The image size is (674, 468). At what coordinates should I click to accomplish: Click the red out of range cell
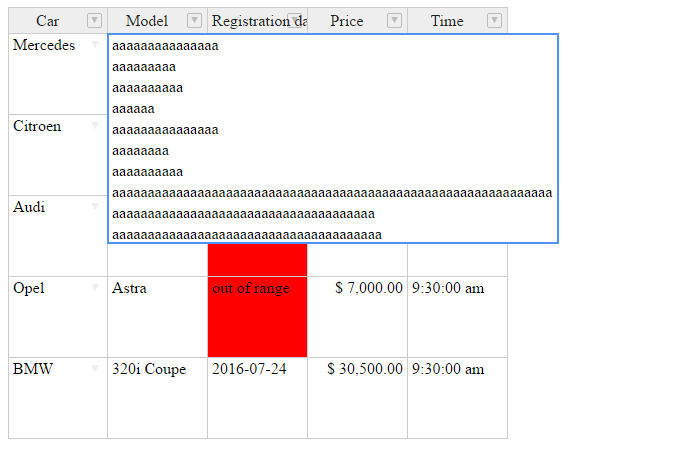pos(257,317)
